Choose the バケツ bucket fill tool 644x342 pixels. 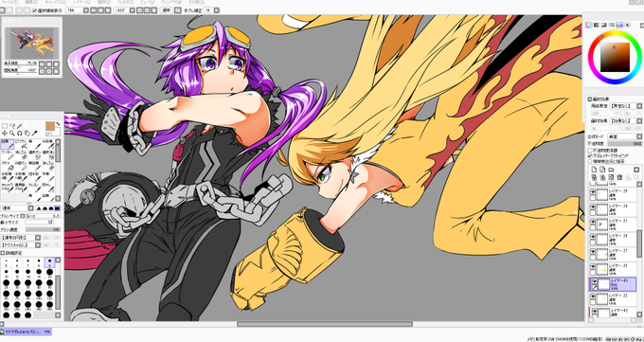[x=8, y=165]
